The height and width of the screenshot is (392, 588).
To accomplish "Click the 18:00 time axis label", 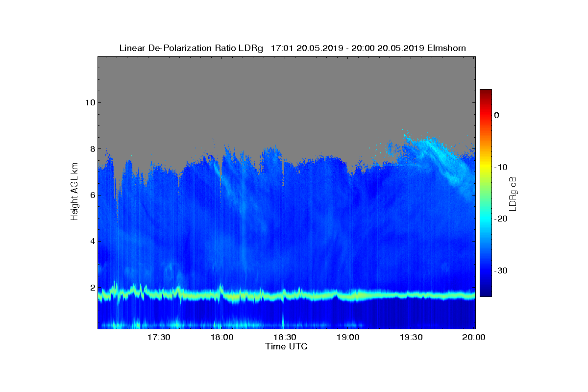I will 222,338.
